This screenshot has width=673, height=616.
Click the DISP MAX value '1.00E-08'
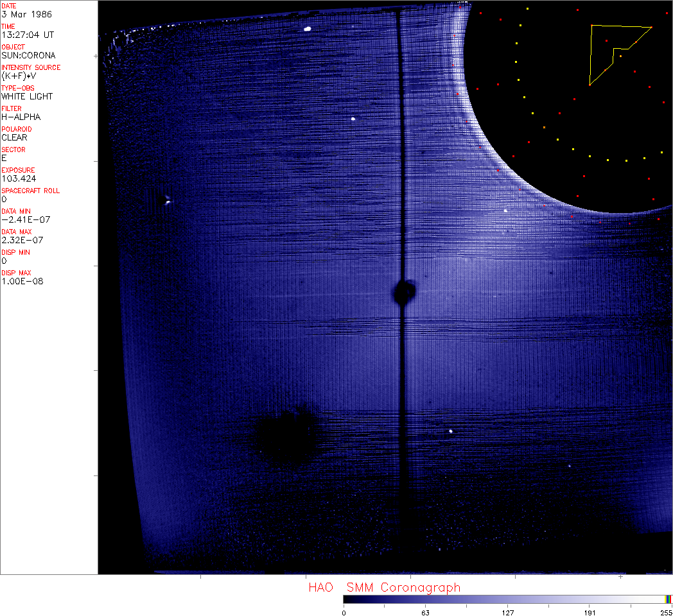pyautogui.click(x=22, y=282)
